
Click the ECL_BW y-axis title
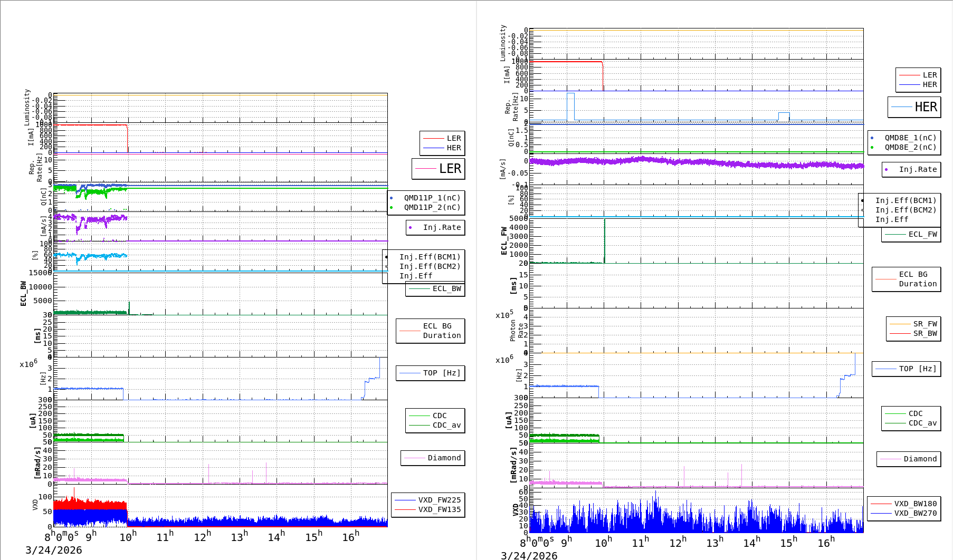[23, 293]
